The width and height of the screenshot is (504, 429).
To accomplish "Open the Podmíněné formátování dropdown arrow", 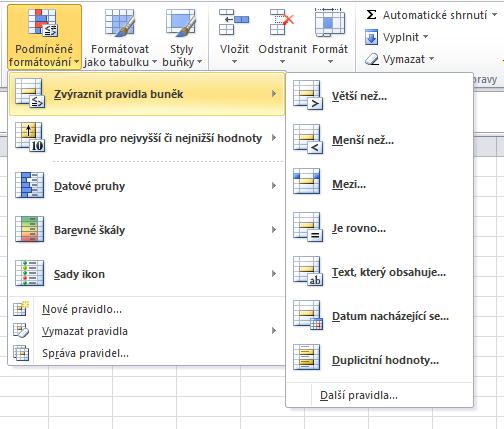I will point(77,62).
